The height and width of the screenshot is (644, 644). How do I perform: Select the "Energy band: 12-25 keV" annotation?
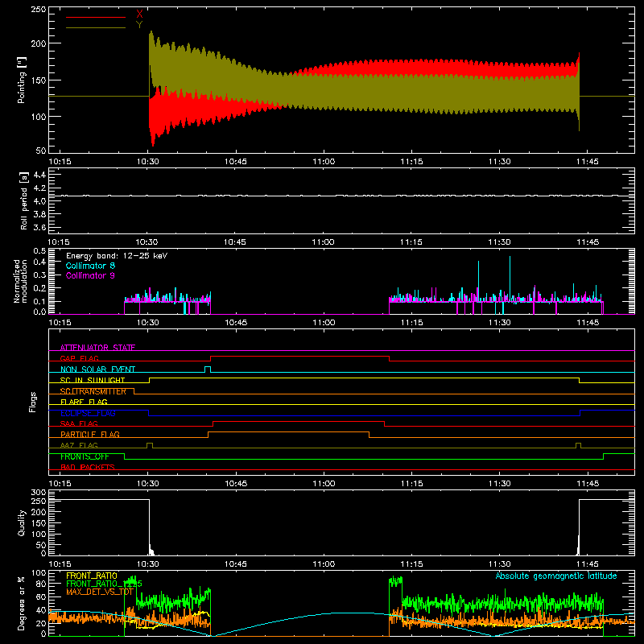[117, 256]
